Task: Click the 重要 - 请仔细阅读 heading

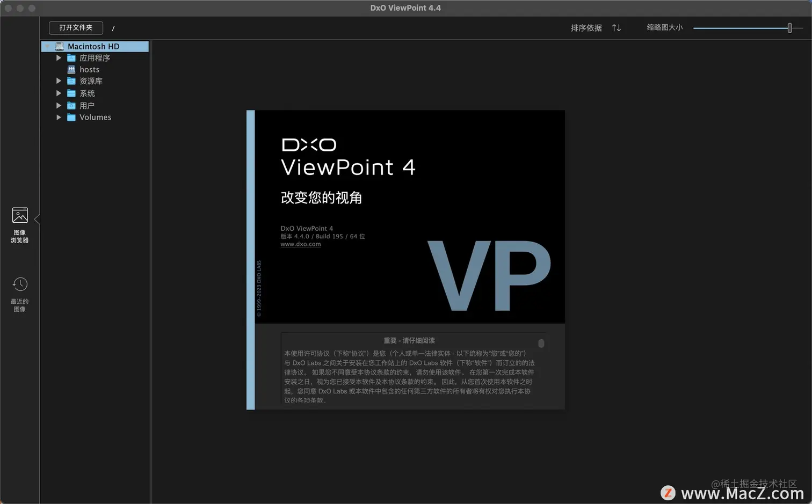Action: [x=409, y=340]
